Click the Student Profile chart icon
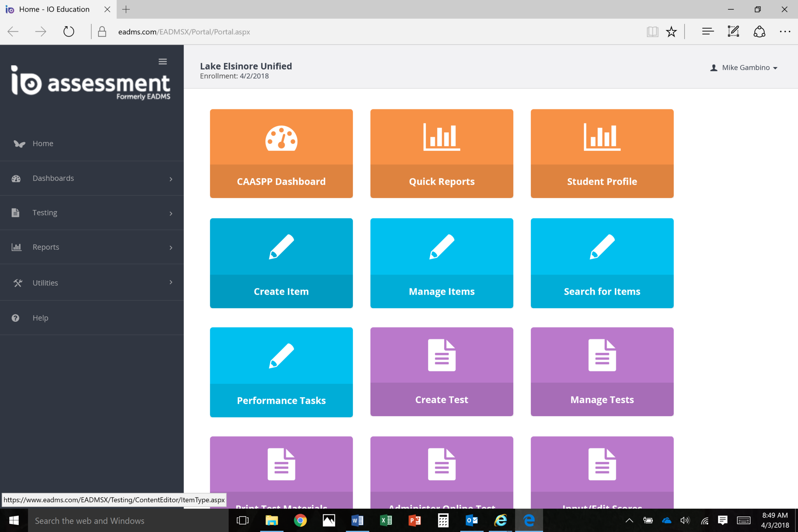 click(602, 137)
